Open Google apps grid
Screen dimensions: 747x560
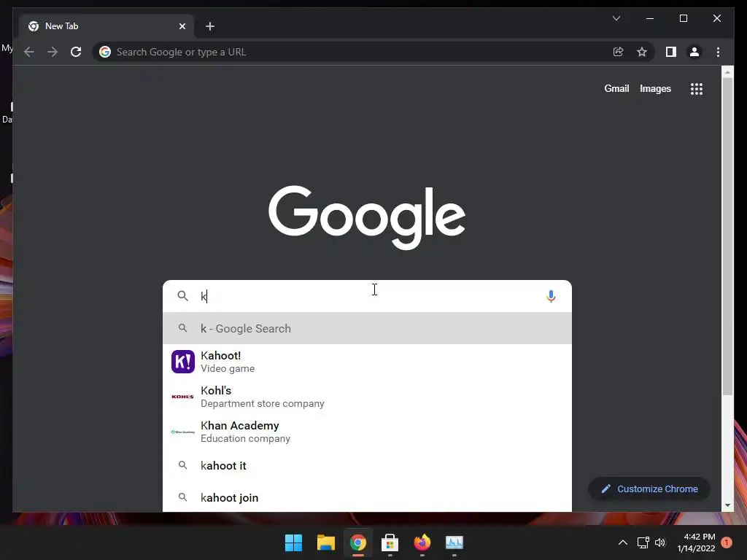point(697,88)
